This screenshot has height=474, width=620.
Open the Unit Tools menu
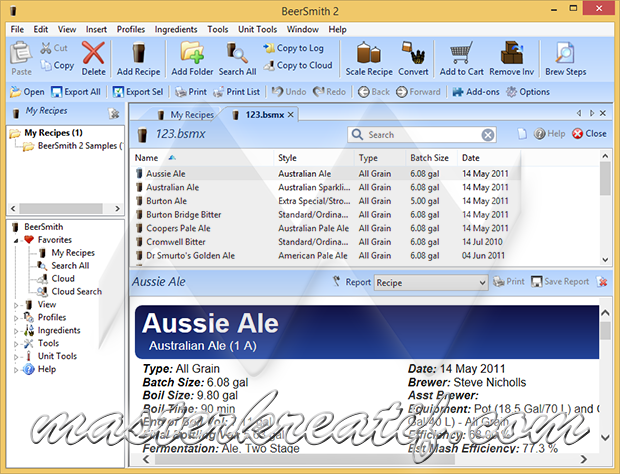pyautogui.click(x=257, y=29)
